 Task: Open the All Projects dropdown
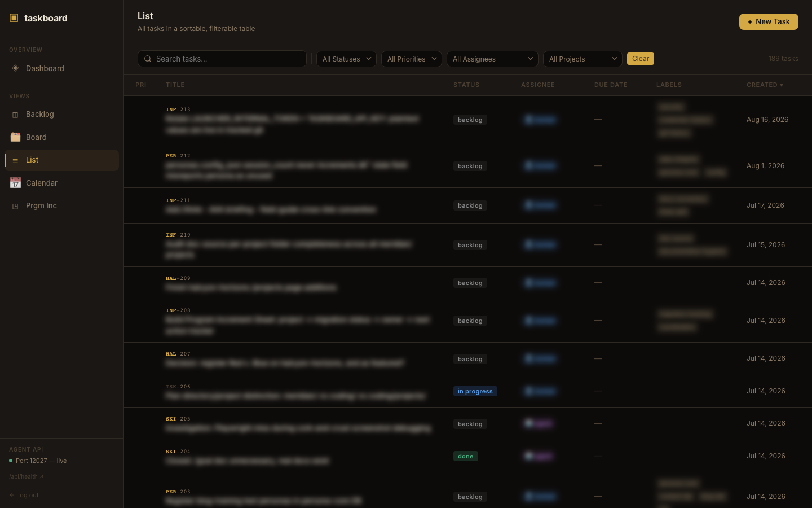pyautogui.click(x=582, y=59)
